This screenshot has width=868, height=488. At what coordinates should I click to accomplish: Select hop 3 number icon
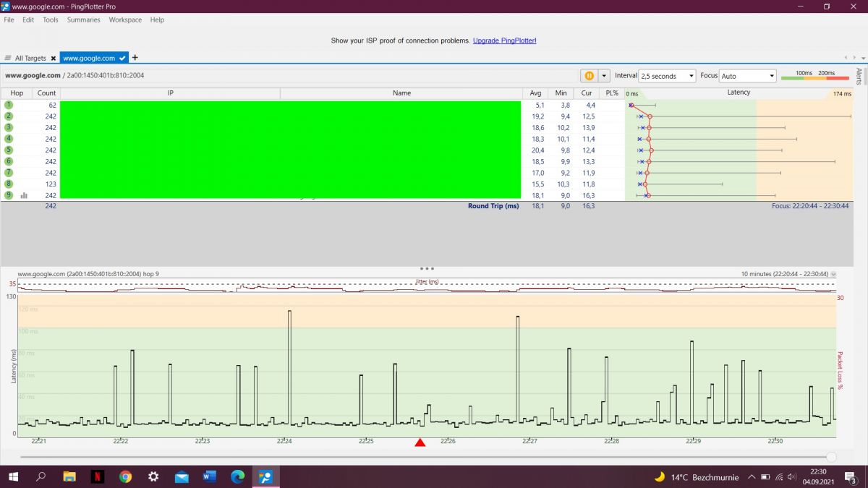pyautogui.click(x=9, y=127)
